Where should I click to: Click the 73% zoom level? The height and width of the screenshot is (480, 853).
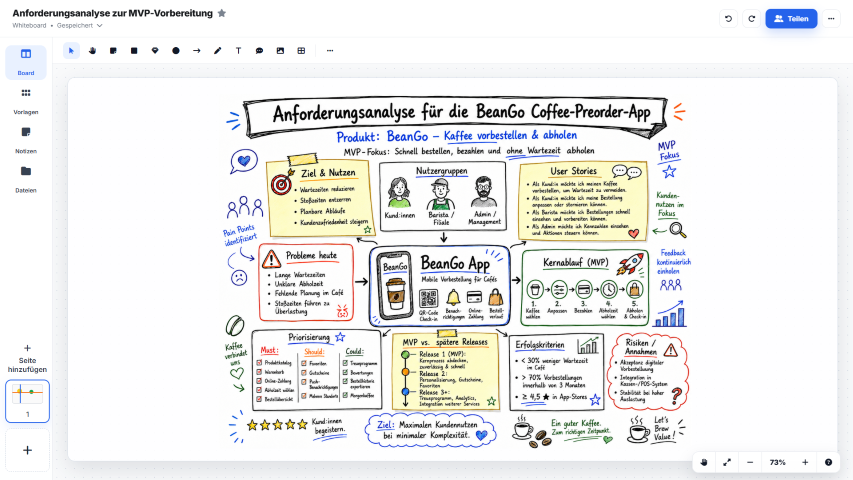(x=777, y=463)
